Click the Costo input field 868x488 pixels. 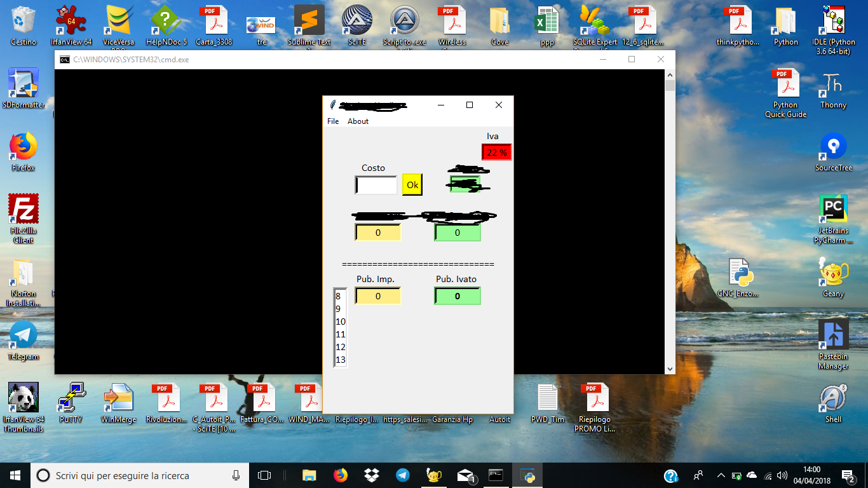click(x=376, y=185)
